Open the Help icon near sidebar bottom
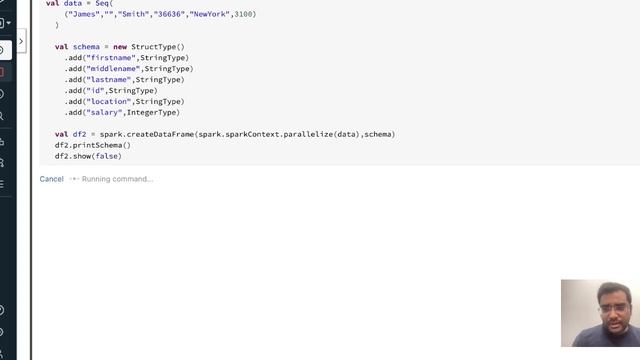Viewport: 640px width, 360px height. click(3, 310)
